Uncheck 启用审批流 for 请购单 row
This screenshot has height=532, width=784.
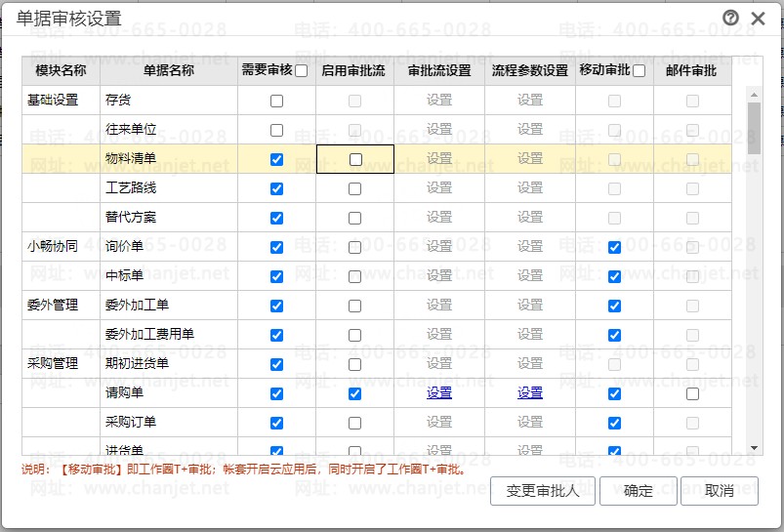click(x=354, y=394)
